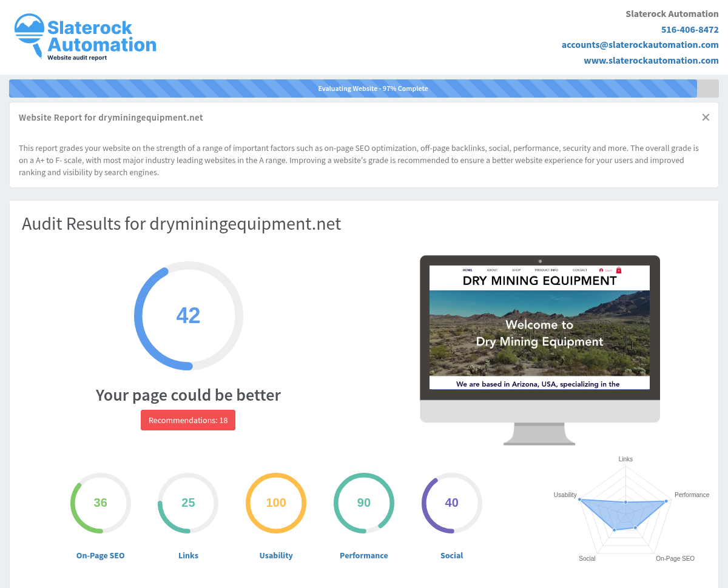Click the Audit Results for dryminingequipment.net heading
This screenshot has height=588, width=728.
coord(181,224)
